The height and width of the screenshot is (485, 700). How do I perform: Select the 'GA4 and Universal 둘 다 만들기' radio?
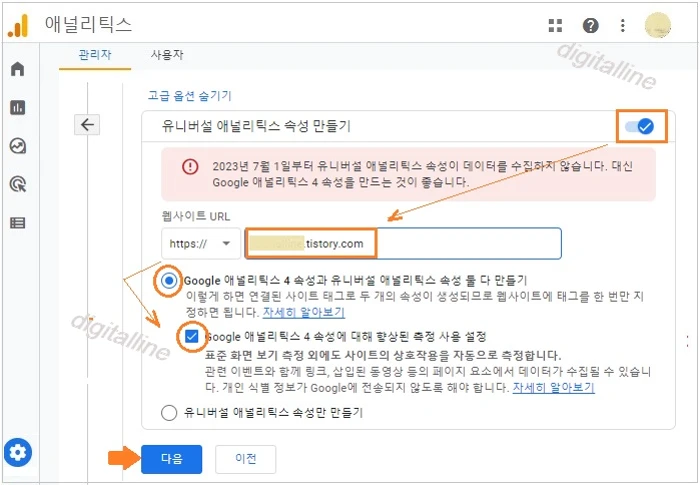169,281
